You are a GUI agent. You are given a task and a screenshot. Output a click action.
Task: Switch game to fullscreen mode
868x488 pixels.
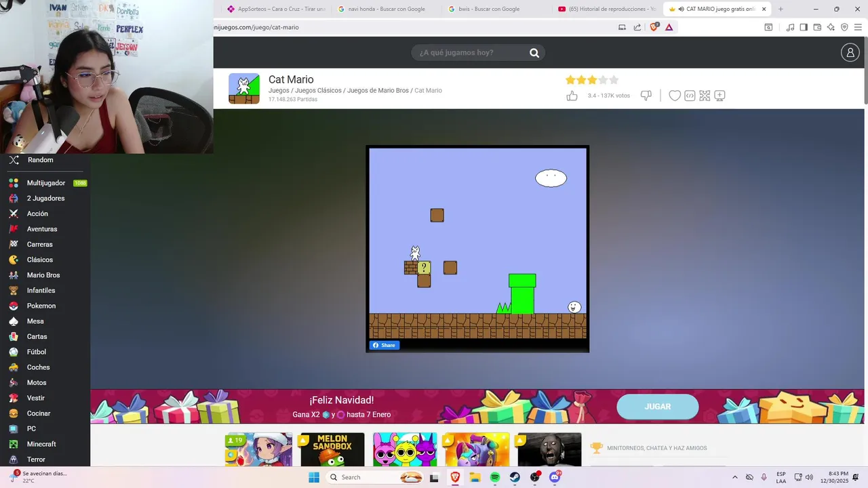coord(705,96)
